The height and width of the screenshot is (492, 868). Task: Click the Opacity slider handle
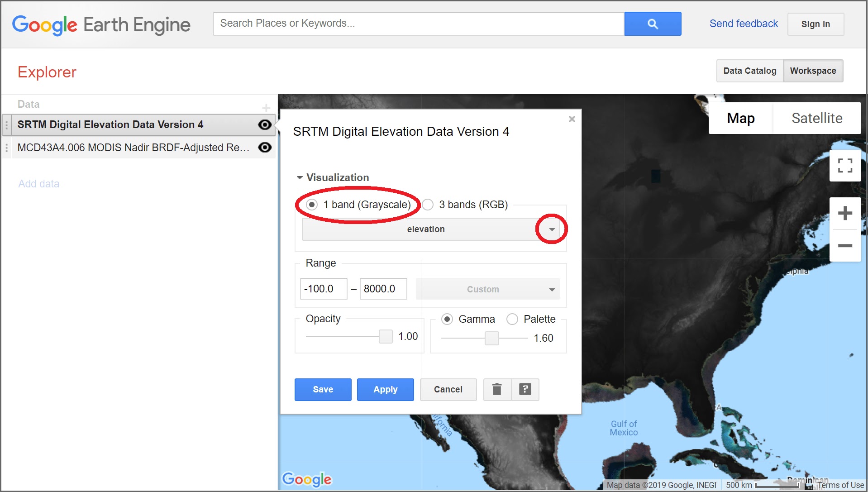[x=386, y=336]
